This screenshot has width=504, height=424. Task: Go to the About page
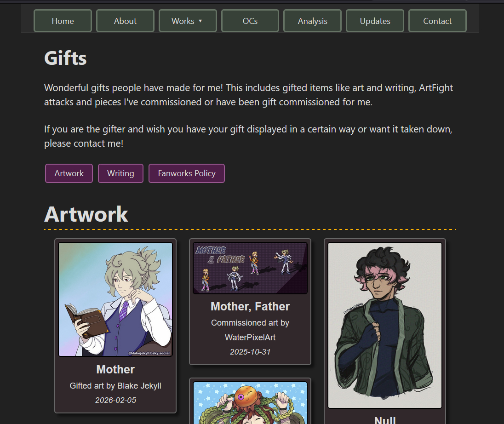(x=125, y=21)
